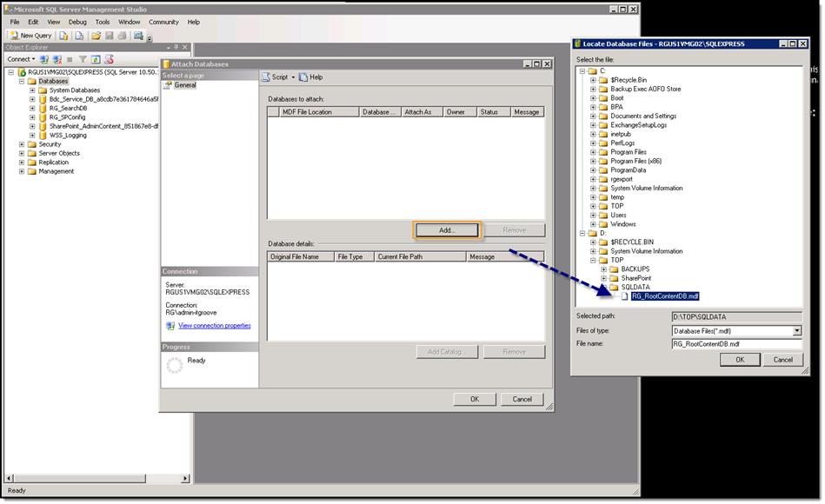
Task: Expand the RG_SearchDB database node
Action: point(32,108)
